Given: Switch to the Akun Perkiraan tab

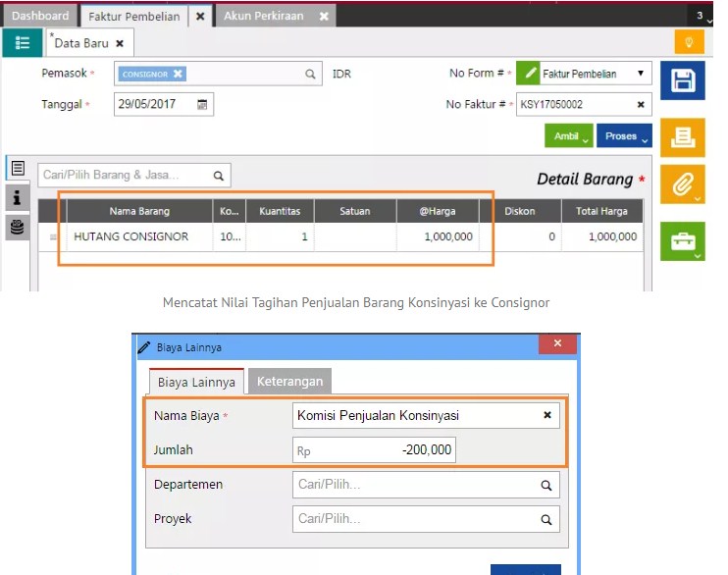Looking at the screenshot, I should coord(265,16).
